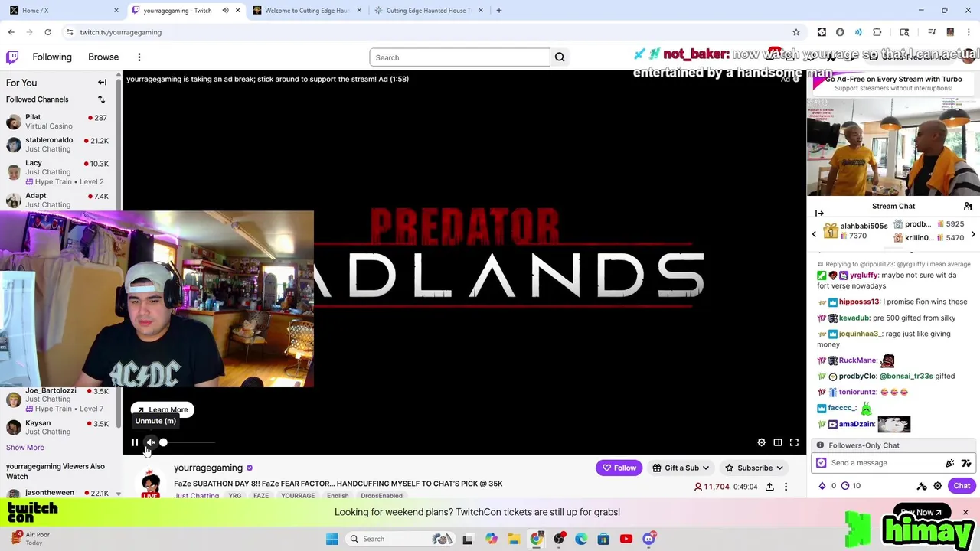This screenshot has width=980, height=551.
Task: Collapse the For You sidebar
Action: [x=102, y=83]
